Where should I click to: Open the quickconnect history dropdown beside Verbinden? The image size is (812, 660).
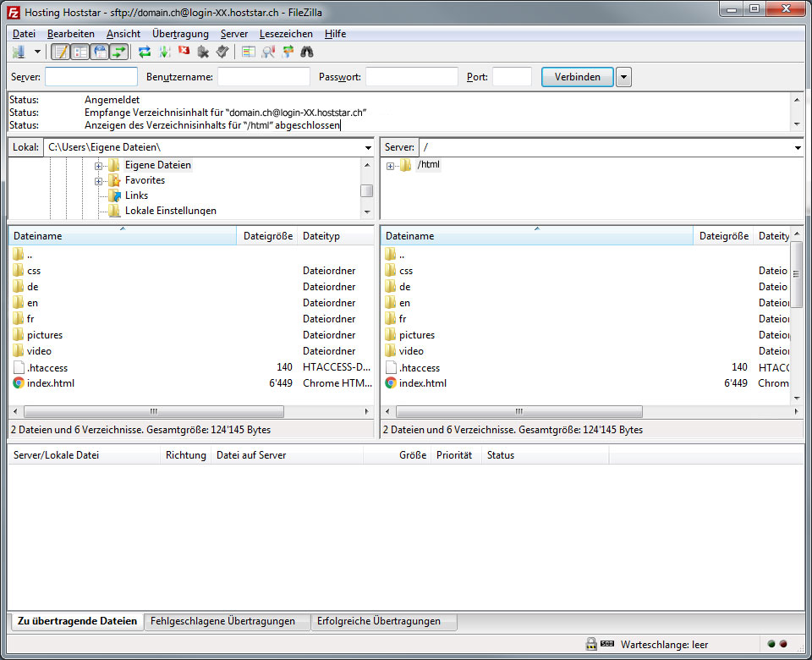pos(623,77)
